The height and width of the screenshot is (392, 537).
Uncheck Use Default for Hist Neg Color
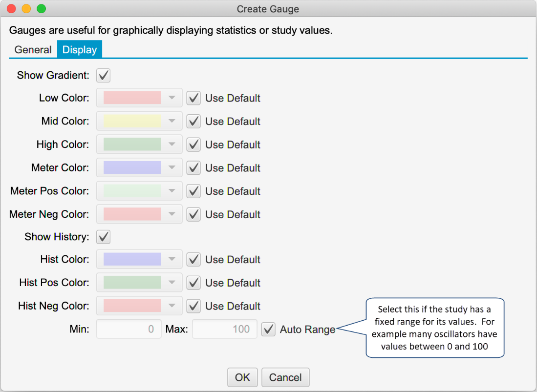[194, 306]
